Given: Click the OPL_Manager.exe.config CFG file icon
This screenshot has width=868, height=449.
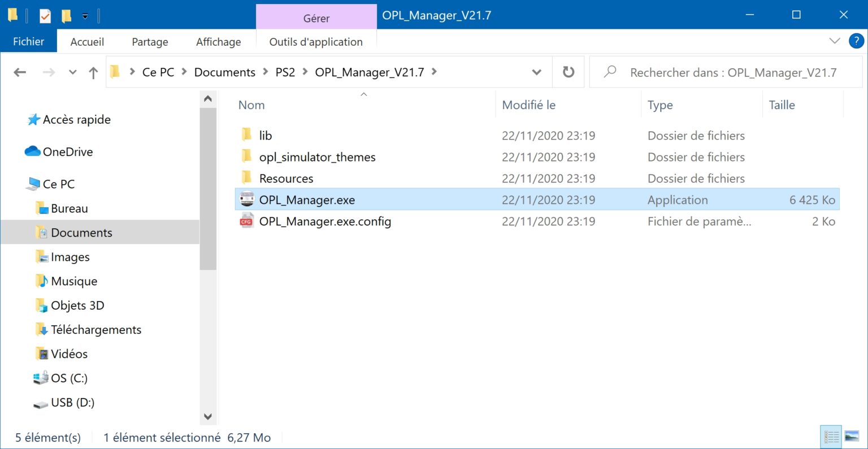Looking at the screenshot, I should point(247,221).
